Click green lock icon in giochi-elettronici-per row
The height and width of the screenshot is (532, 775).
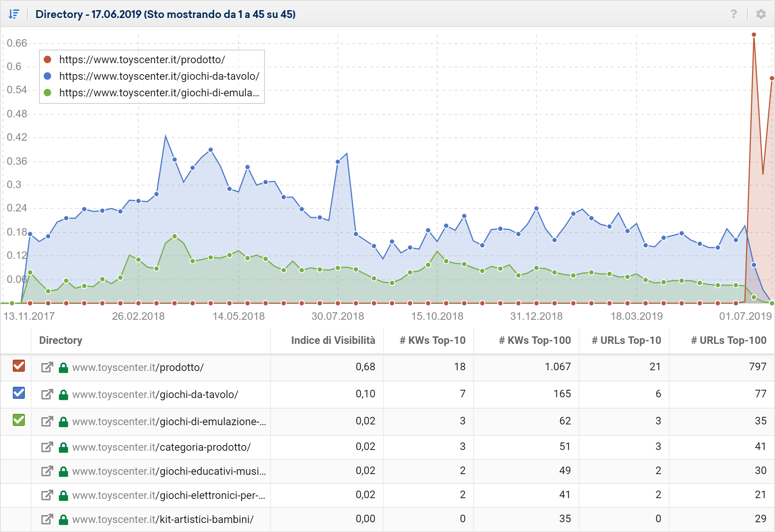pos(64,495)
